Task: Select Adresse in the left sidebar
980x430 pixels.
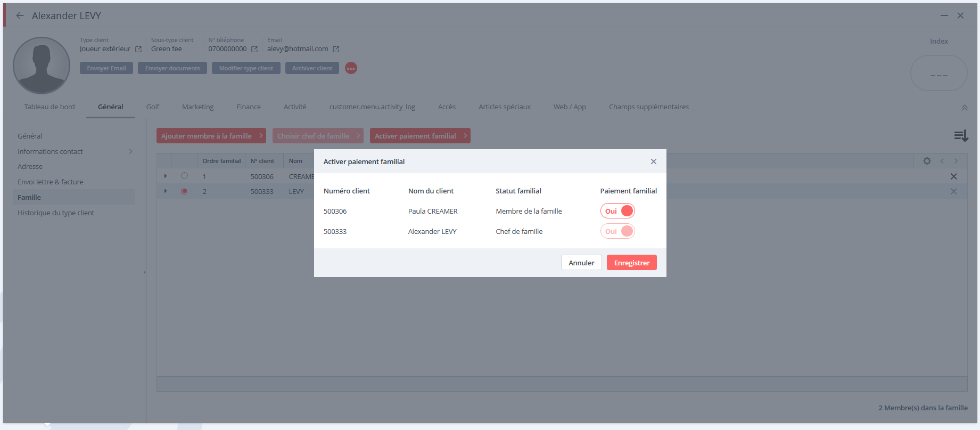Action: coord(30,167)
